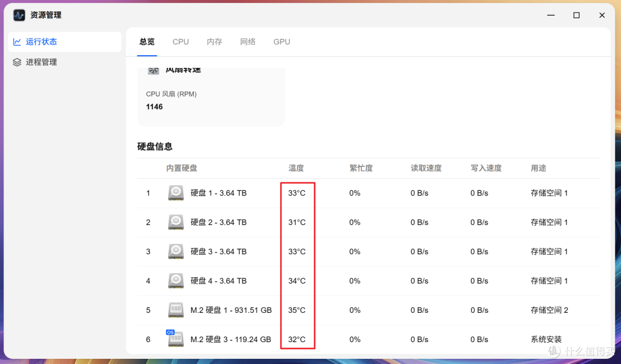Switch to the 网络 tab
Image resolution: width=621 pixels, height=364 pixels.
pyautogui.click(x=247, y=41)
